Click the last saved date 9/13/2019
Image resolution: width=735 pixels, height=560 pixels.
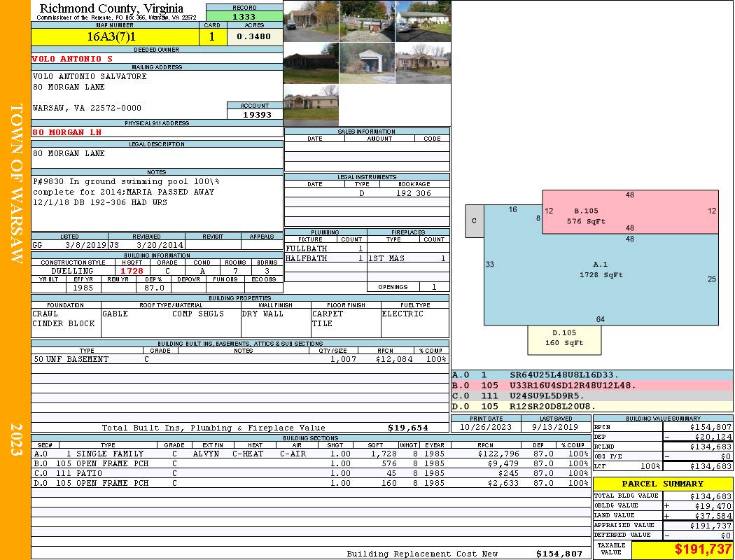(556, 427)
